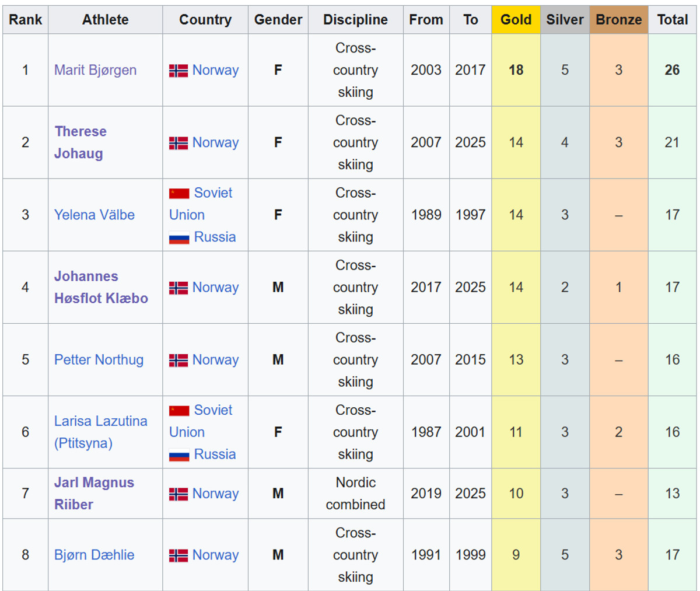Click Norway flag beside Johannes Høsflot Klæbo
This screenshot has width=700, height=591.
(178, 288)
